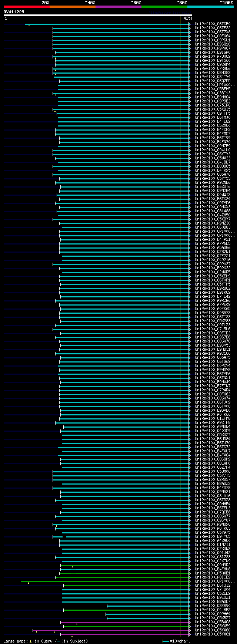237x644 pixels.
Task: Select hit UniRef100_B6TK34
Action: tap(213, 199)
